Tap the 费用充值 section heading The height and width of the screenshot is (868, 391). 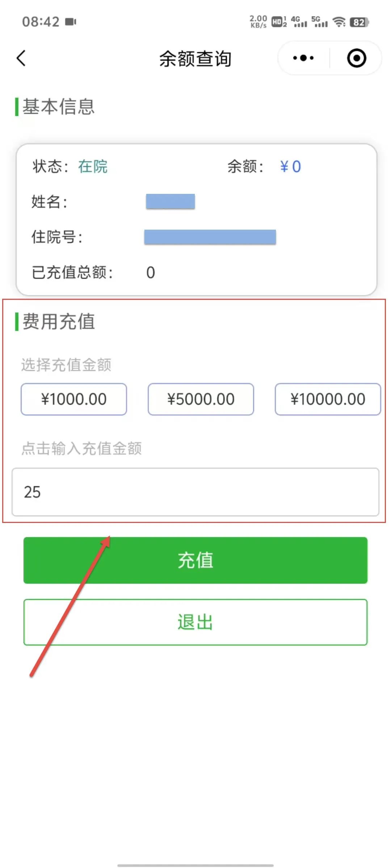point(59,322)
